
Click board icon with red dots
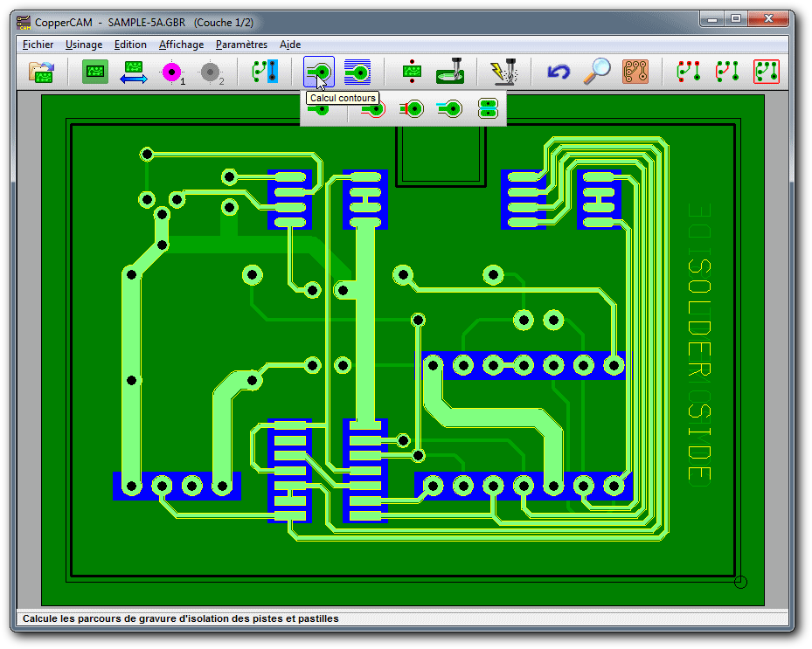tap(413, 72)
